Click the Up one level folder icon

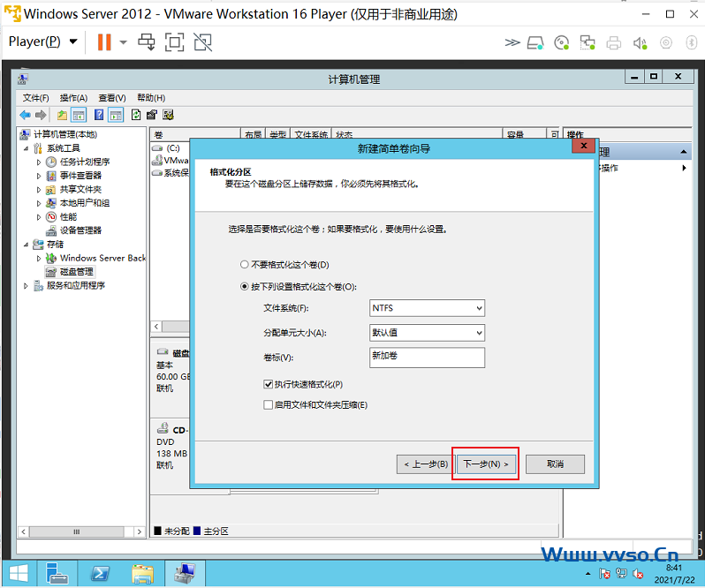(x=62, y=116)
